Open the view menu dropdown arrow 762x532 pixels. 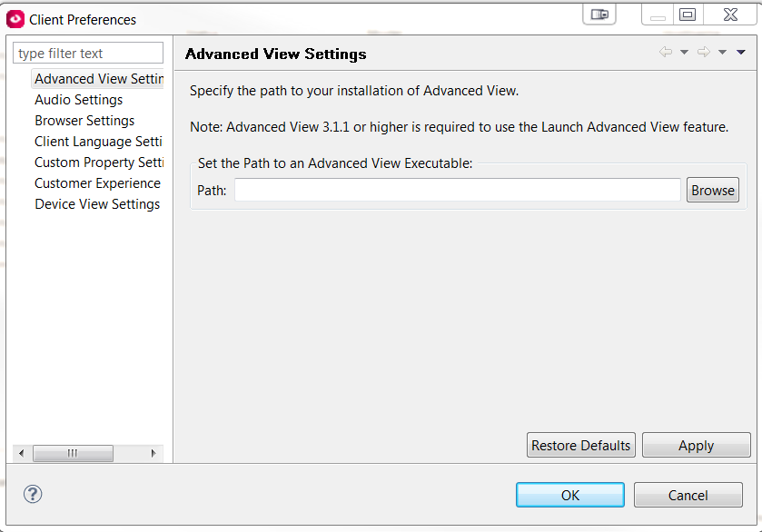click(x=741, y=53)
